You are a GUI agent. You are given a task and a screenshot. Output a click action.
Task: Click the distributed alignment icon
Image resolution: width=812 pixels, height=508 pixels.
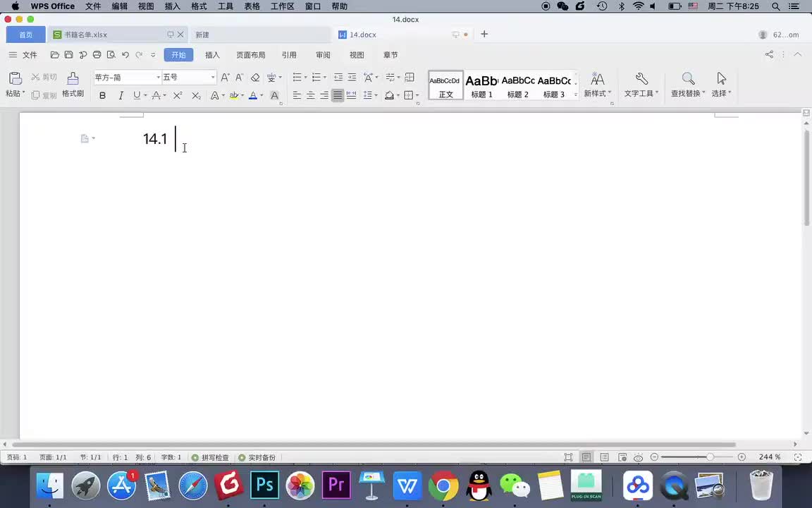[351, 95]
